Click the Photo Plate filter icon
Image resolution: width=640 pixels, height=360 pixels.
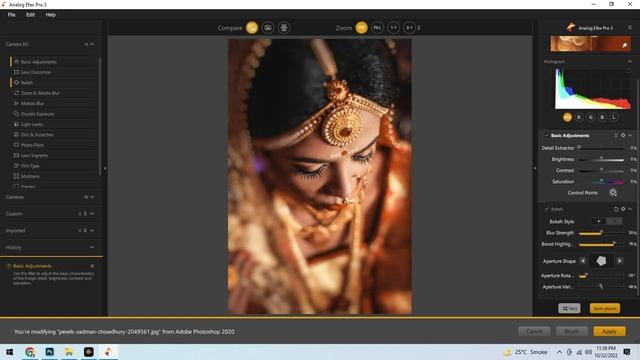point(16,145)
